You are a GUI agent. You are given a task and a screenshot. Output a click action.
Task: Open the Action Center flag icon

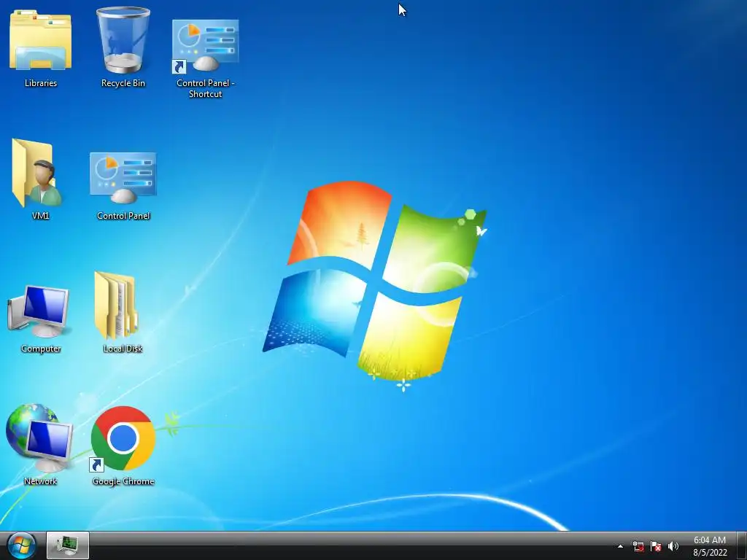click(x=656, y=546)
